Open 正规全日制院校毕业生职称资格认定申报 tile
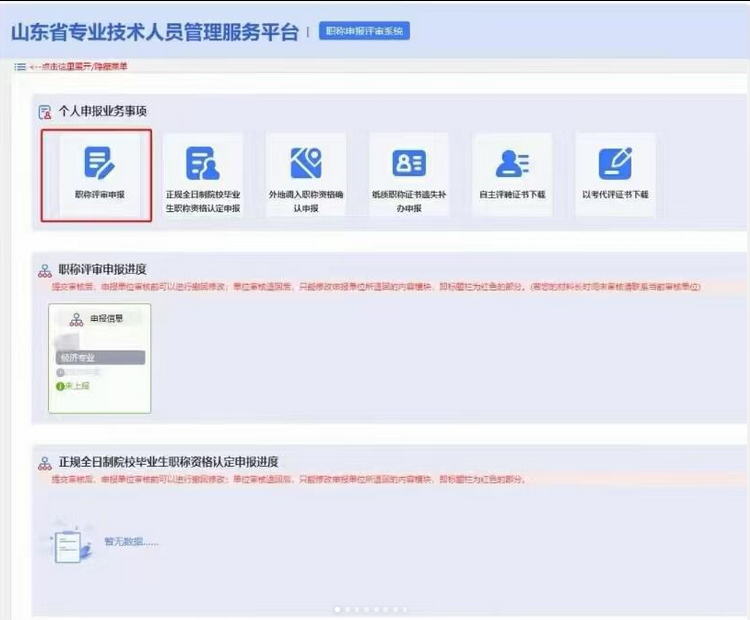The width and height of the screenshot is (750, 620). click(203, 175)
